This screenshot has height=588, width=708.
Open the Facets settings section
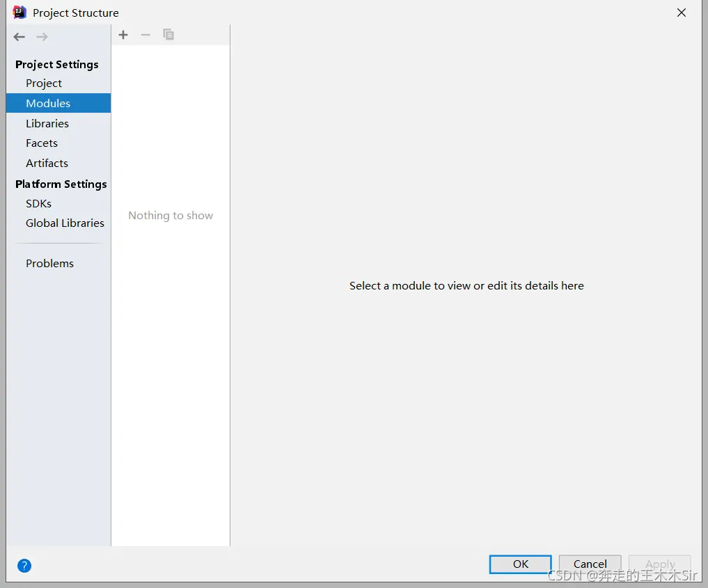(x=42, y=143)
